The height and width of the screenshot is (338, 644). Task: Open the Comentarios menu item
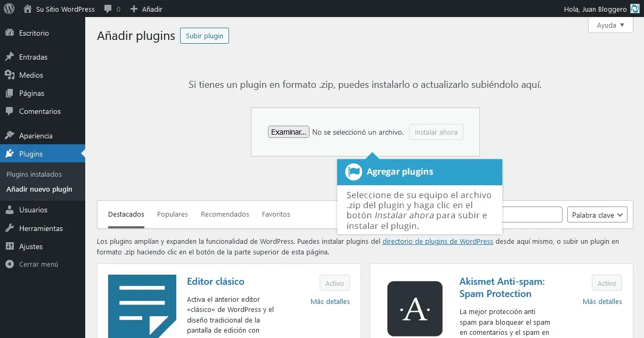coord(43,111)
